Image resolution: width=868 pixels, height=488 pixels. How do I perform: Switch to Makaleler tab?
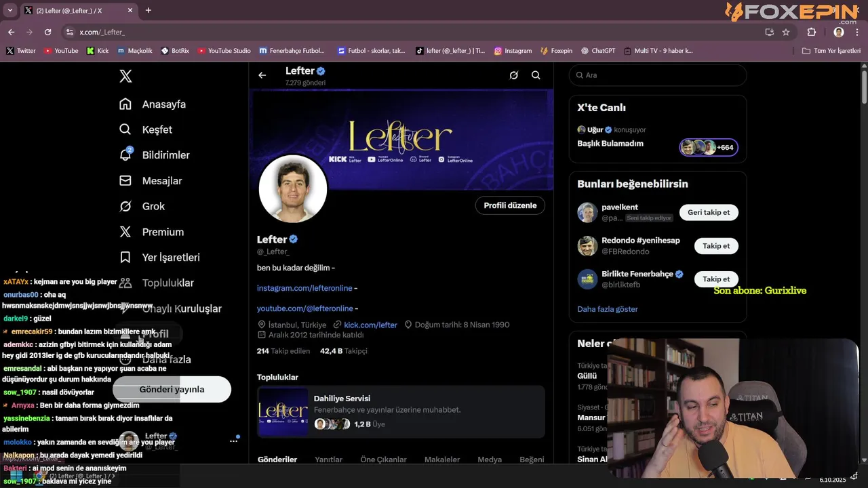tap(442, 460)
